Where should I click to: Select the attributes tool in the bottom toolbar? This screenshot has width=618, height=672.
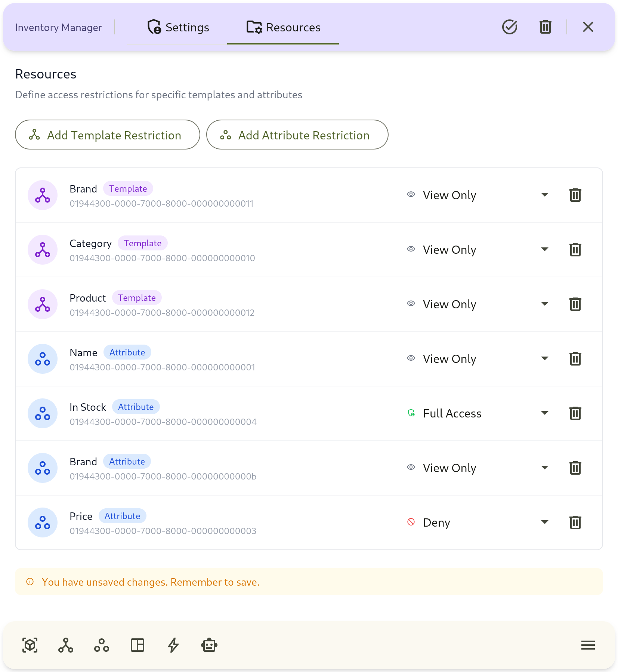[x=102, y=645]
